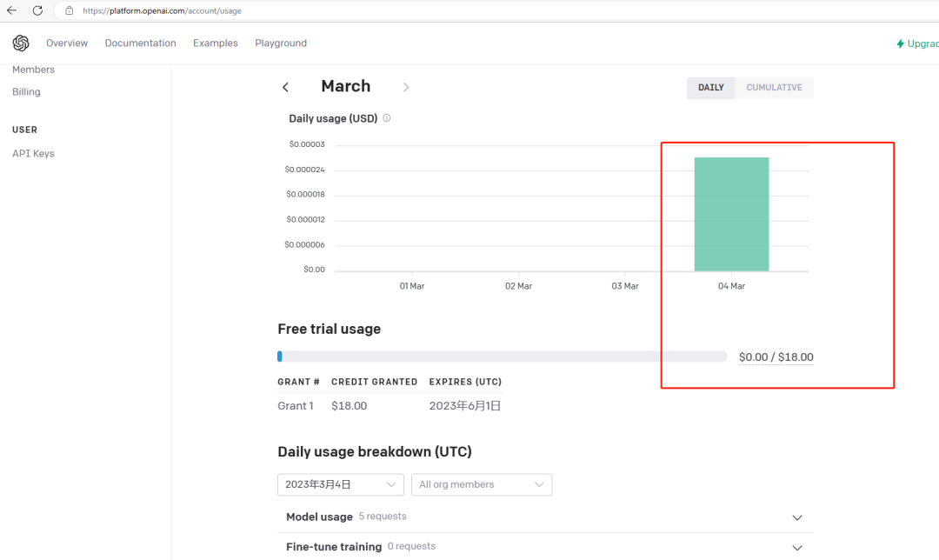Image resolution: width=939 pixels, height=560 pixels.
Task: Click the info icon beside Daily usage (USD)
Action: coord(387,118)
